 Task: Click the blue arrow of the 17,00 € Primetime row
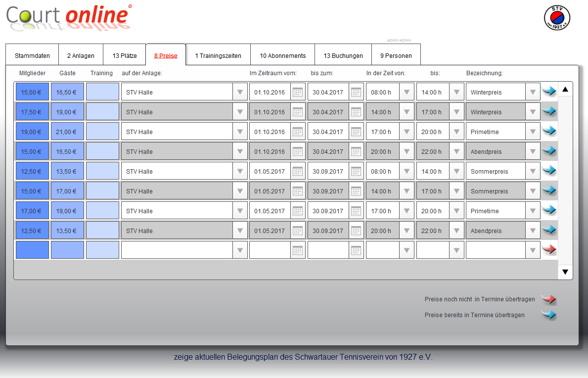(x=549, y=210)
